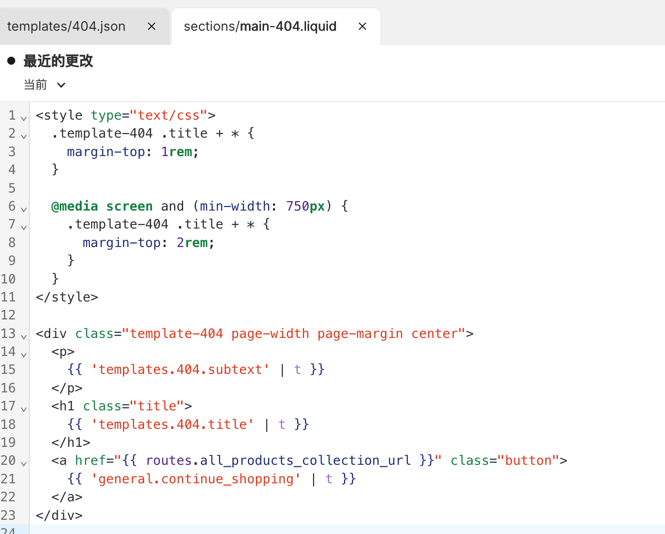Click 'templates.404.subtext' string

(x=180, y=369)
